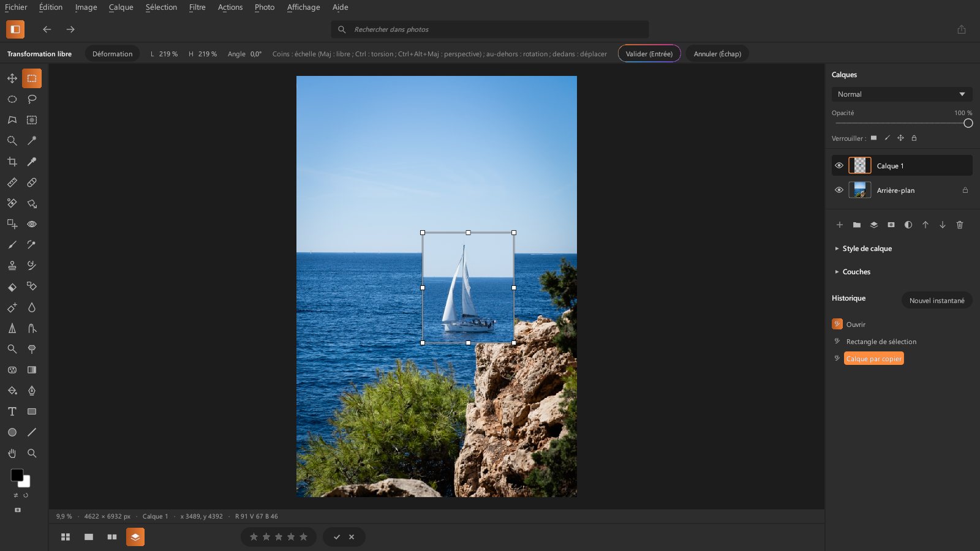Cancel transform with Annuler (Échap)
This screenshot has height=551, width=980.
click(x=717, y=54)
